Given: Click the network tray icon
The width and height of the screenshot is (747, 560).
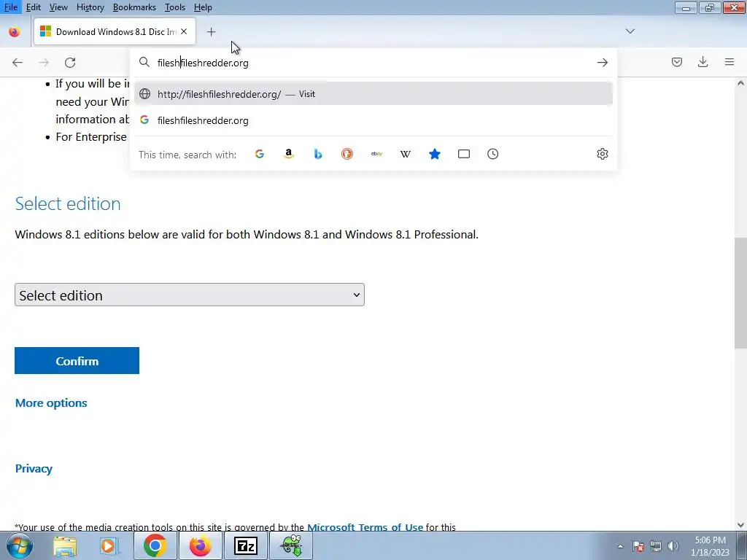Looking at the screenshot, I should click(656, 546).
